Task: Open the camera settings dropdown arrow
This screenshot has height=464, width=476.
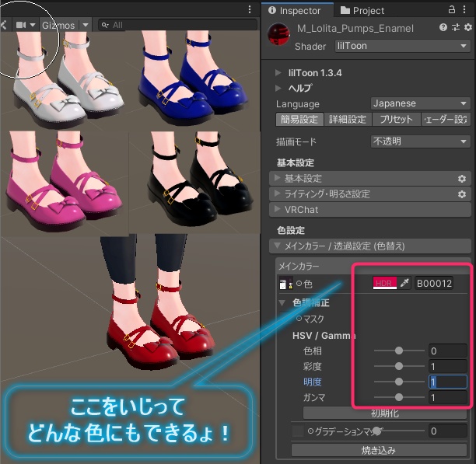Action: (x=33, y=25)
